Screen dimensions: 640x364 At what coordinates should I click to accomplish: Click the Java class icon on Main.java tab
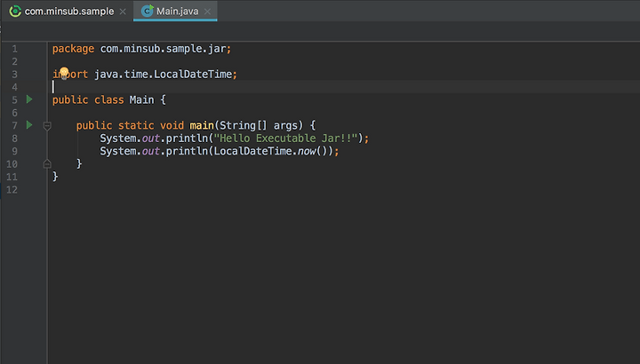tap(147, 11)
